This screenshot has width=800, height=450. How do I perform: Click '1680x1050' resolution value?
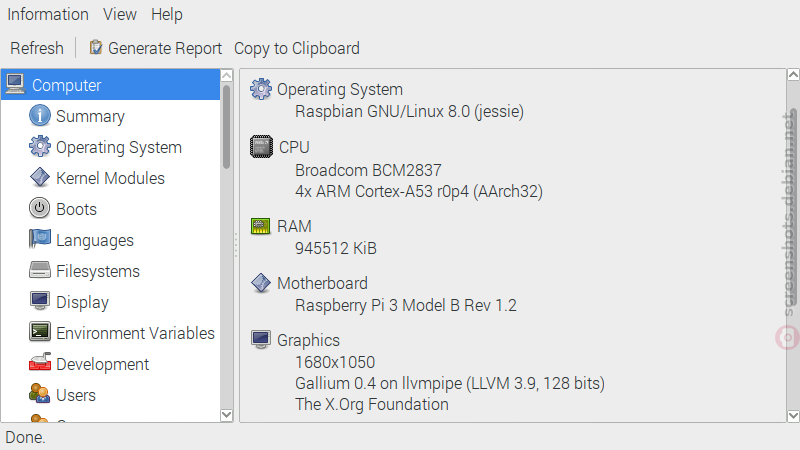point(335,362)
